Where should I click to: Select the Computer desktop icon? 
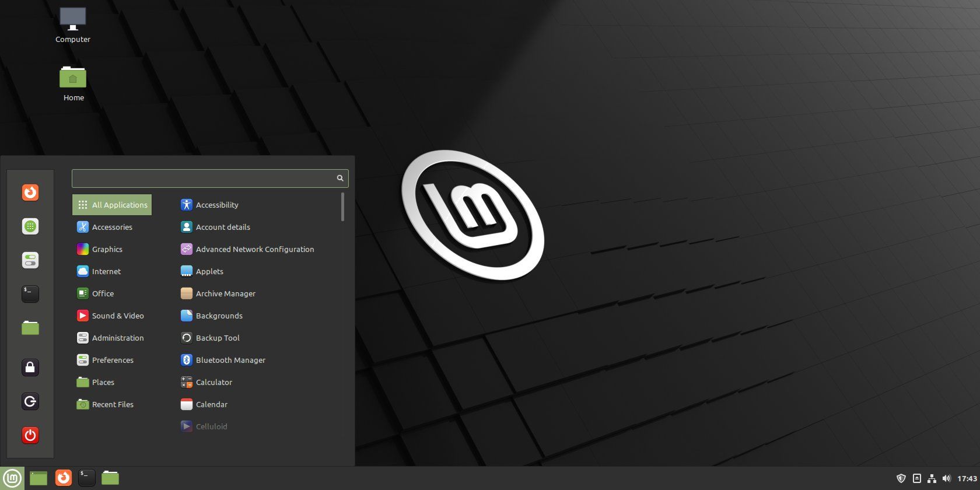coord(73,25)
